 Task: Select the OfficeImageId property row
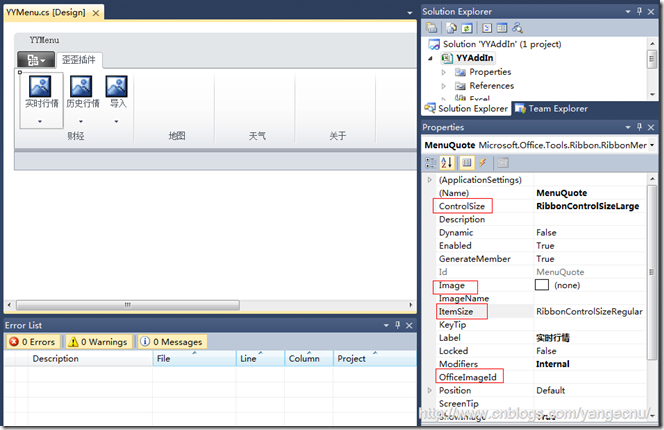point(539,377)
